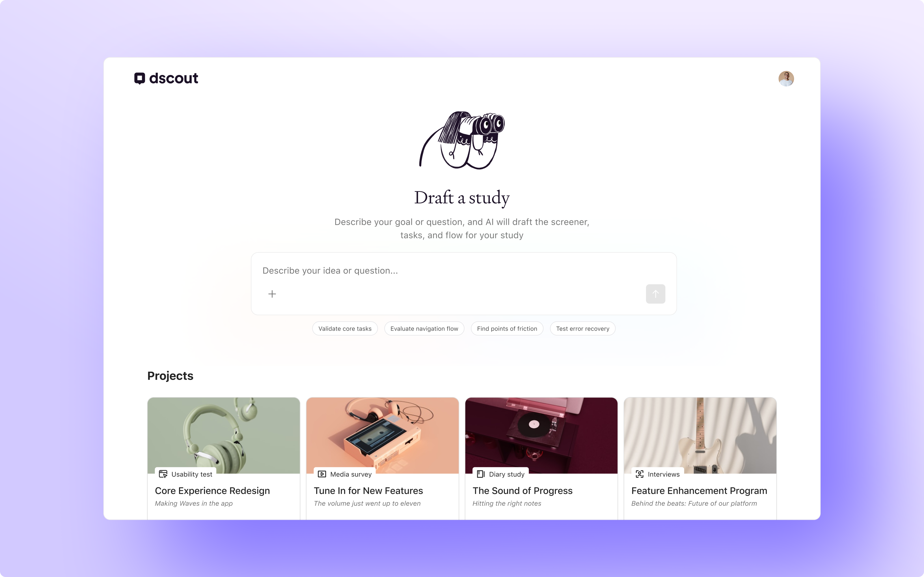Submit with the up-arrow send button
The height and width of the screenshot is (577, 924).
pyautogui.click(x=655, y=294)
